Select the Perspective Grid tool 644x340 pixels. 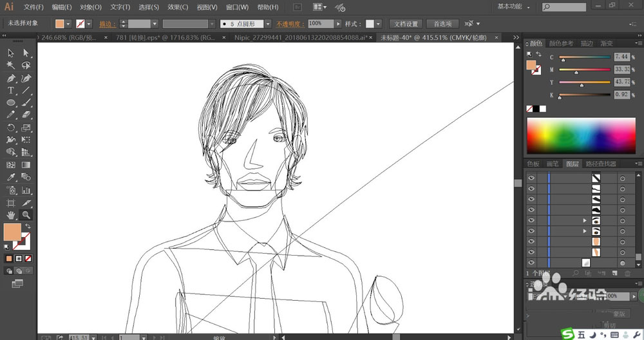click(x=26, y=153)
